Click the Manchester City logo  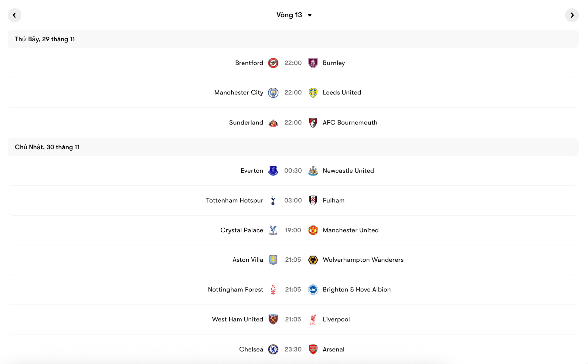273,93
